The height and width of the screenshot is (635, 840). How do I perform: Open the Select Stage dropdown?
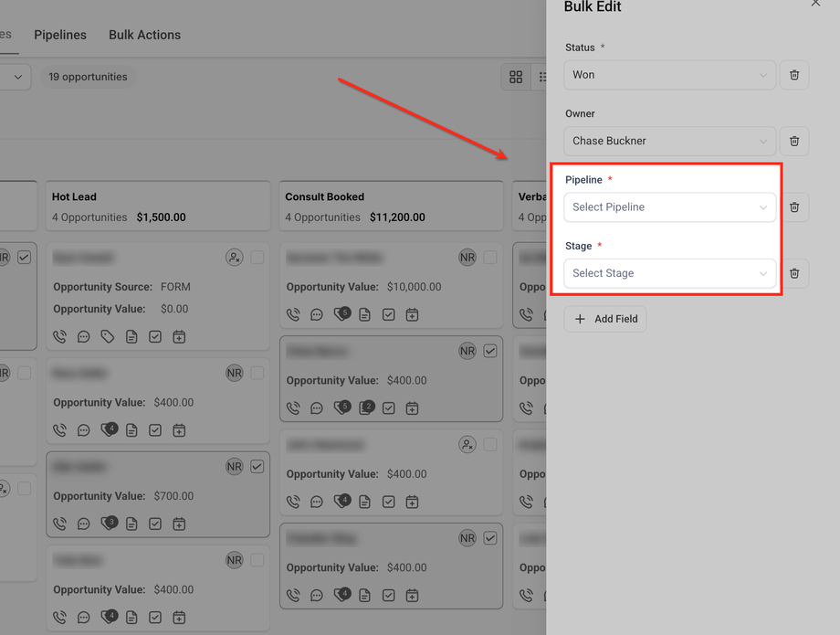pyautogui.click(x=669, y=273)
